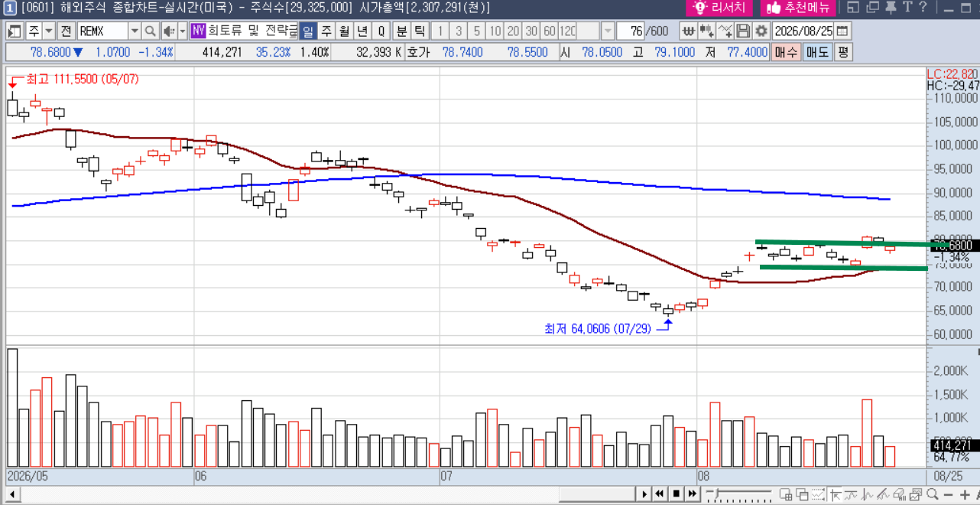Expand the dropdown arrow next to 주 type selector
This screenshot has height=505, width=980.
pyautogui.click(x=49, y=31)
